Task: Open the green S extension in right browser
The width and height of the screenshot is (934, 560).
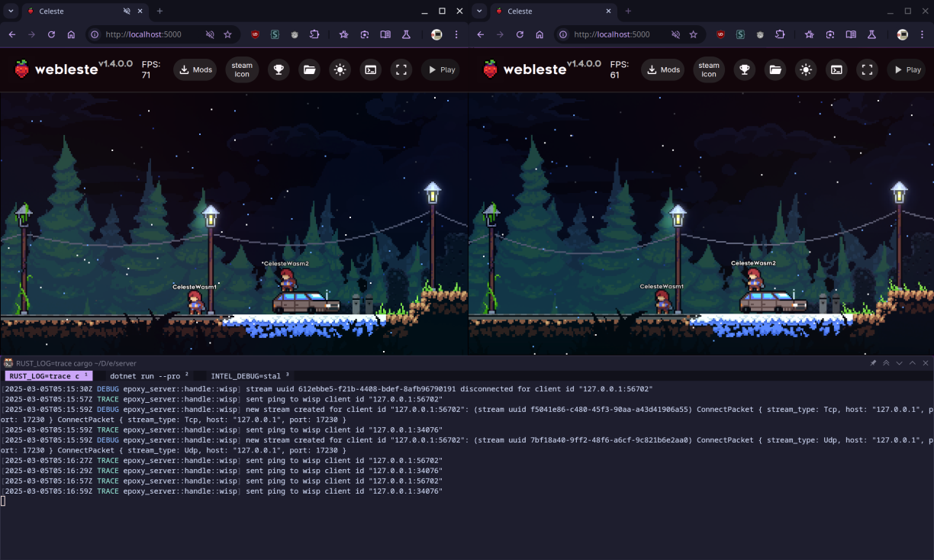Action: pyautogui.click(x=740, y=34)
